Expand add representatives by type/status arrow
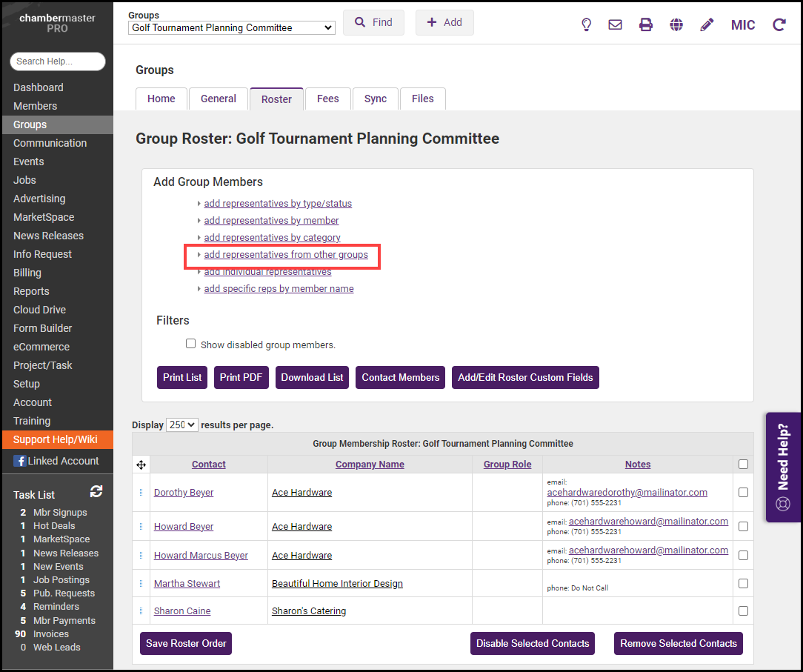The width and height of the screenshot is (803, 672). click(x=199, y=204)
